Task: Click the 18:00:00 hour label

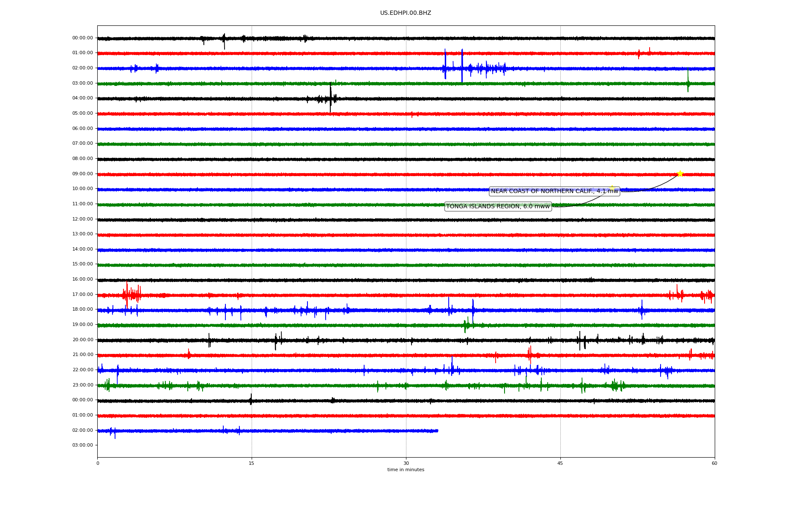Action: (82, 309)
